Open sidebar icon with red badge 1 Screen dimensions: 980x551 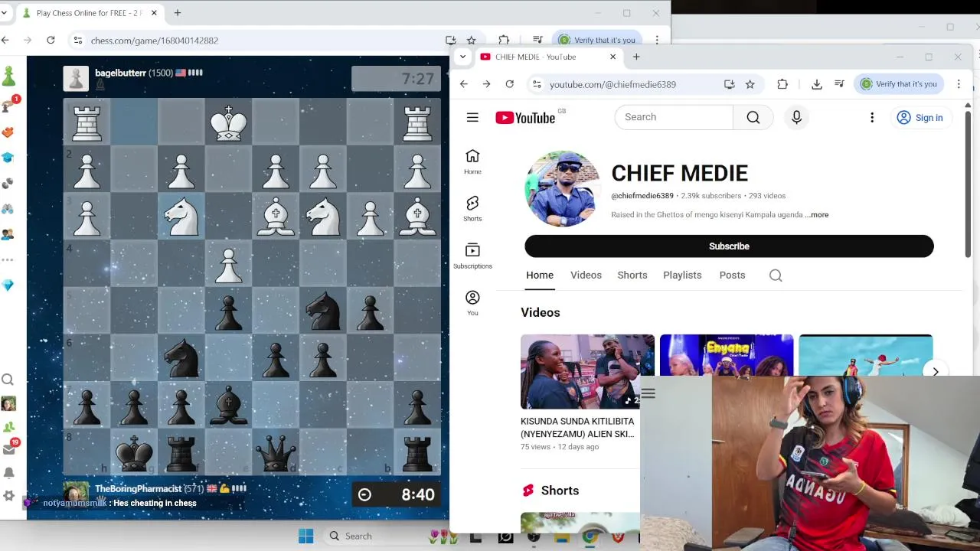(x=8, y=106)
